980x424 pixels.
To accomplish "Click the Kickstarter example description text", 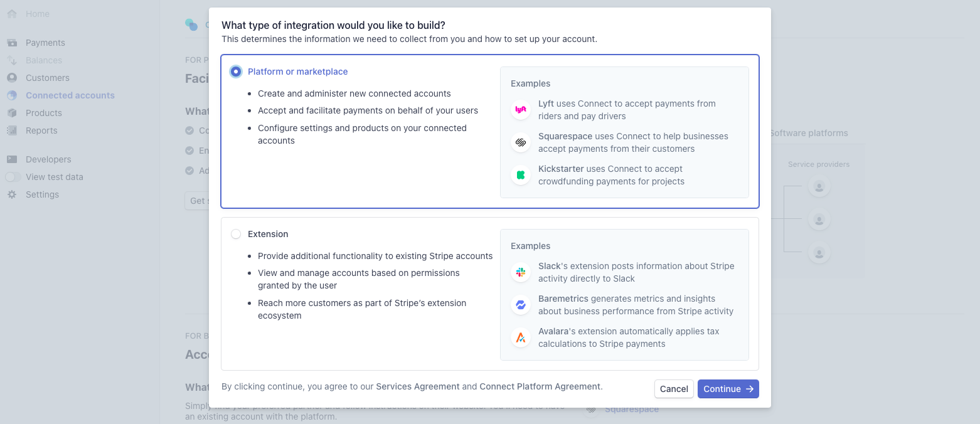I will click(611, 175).
